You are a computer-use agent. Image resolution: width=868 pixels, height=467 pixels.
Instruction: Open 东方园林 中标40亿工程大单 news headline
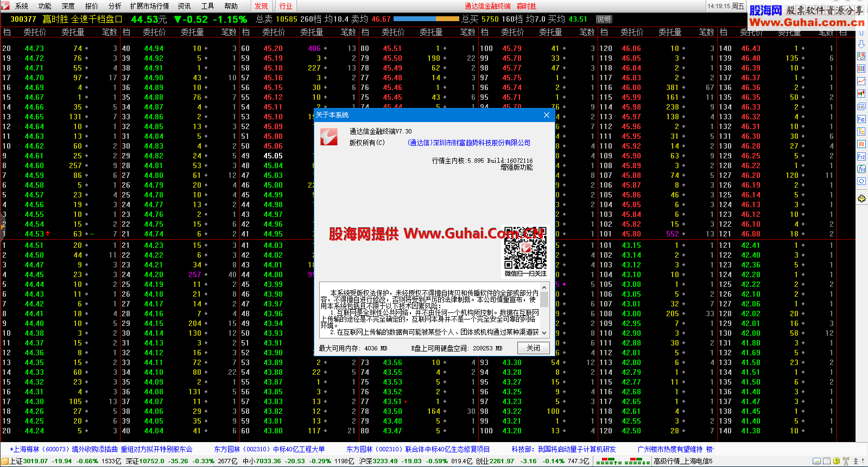tap(269, 449)
